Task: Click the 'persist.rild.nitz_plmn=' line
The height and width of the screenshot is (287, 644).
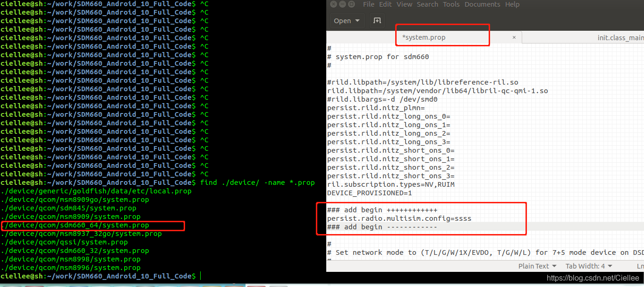Action: (x=376, y=108)
